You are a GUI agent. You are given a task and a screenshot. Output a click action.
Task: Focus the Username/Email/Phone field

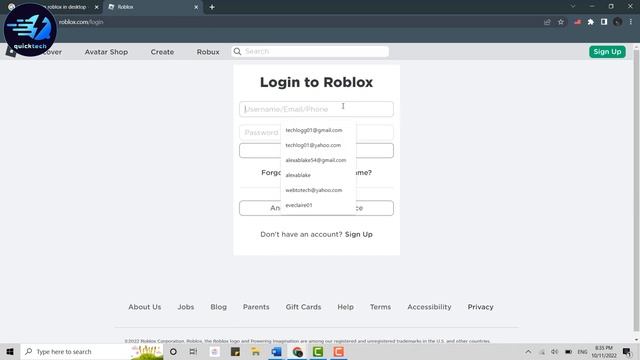pyautogui.click(x=316, y=109)
